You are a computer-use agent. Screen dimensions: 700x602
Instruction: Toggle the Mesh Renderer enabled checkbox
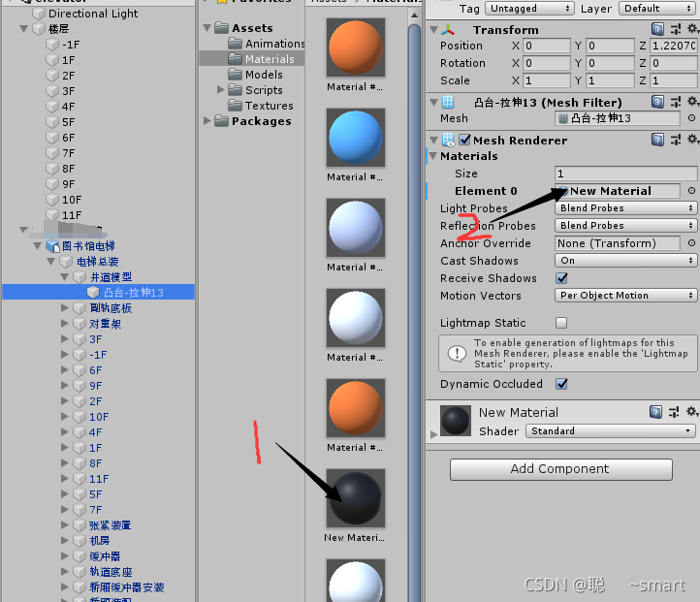click(x=464, y=140)
